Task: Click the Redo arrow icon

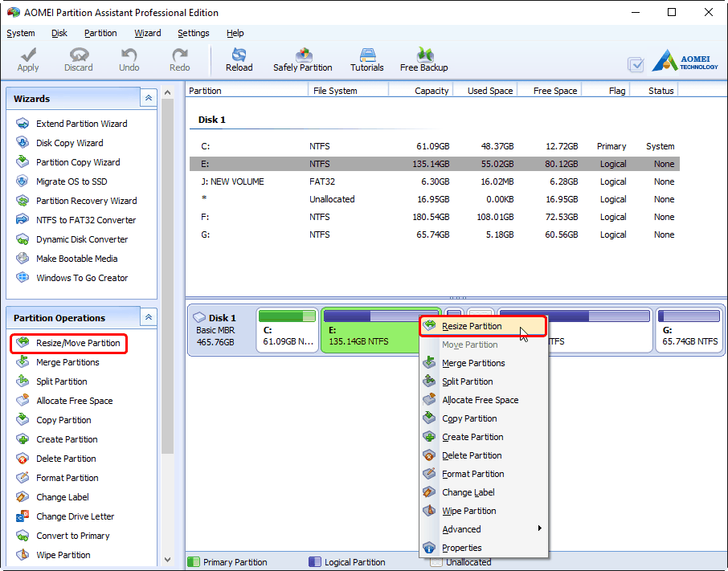Action: tap(180, 55)
